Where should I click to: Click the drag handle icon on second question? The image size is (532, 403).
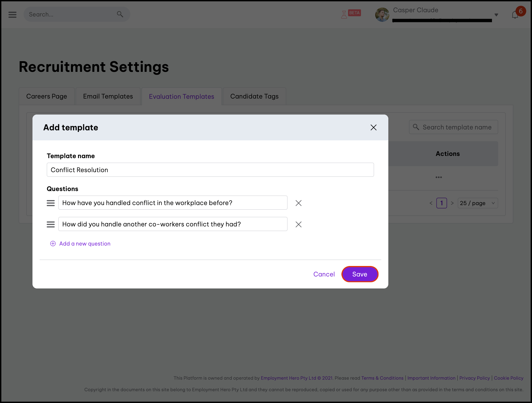tap(50, 224)
